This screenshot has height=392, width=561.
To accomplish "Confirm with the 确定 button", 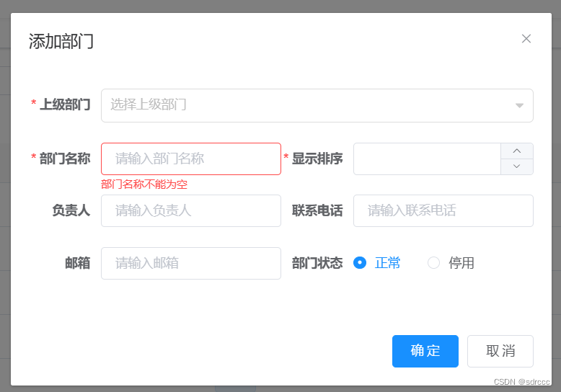I will [425, 351].
